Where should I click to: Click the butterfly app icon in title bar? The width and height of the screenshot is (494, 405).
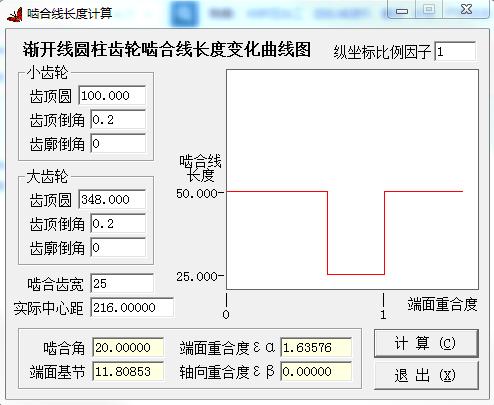point(15,14)
